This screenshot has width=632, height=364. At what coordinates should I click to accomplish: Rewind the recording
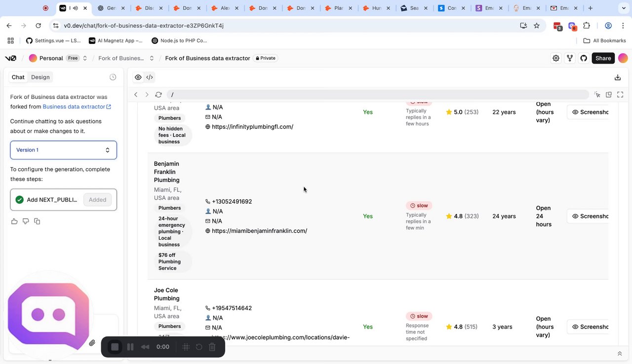[x=145, y=347]
